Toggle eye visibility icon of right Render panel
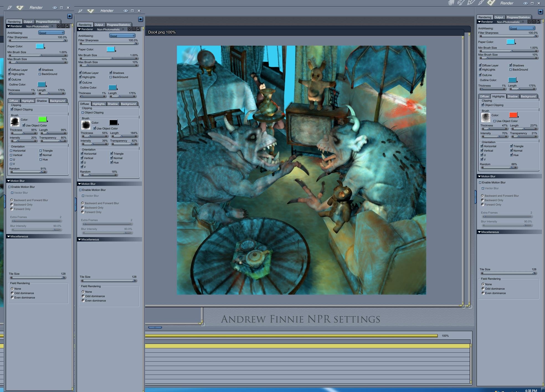Image resolution: width=545 pixels, height=392 pixels. click(x=525, y=3)
